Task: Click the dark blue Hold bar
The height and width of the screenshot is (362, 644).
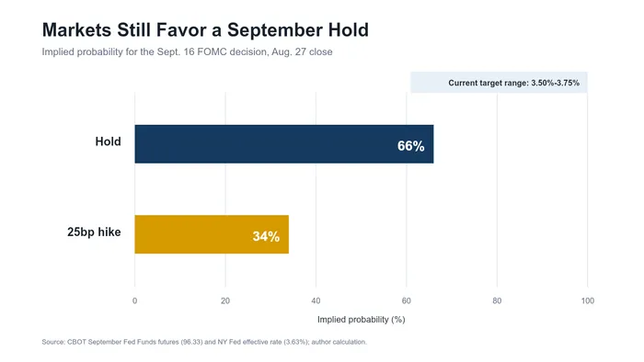Action: (283, 144)
